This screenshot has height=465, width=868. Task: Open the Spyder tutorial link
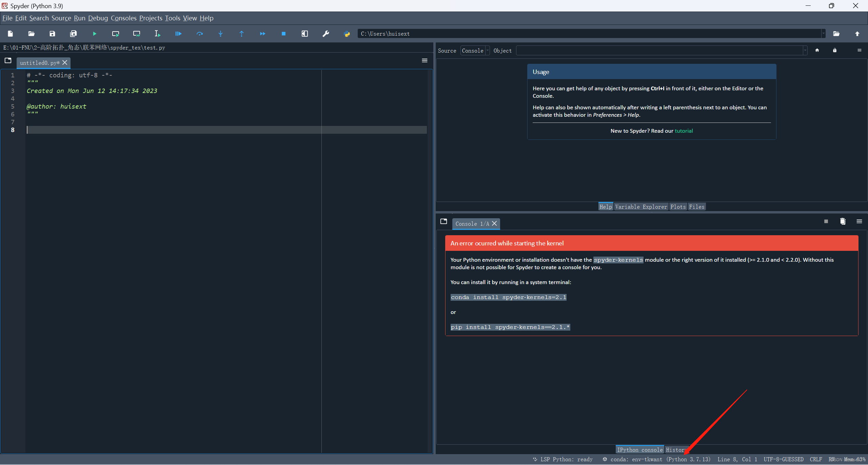(684, 131)
